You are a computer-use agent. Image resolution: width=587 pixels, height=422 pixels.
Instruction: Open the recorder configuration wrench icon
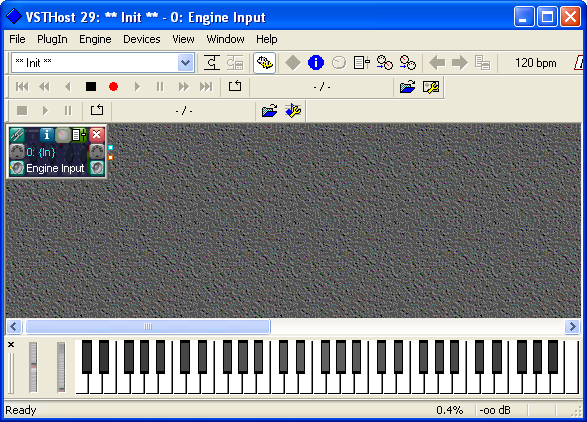pyautogui.click(x=293, y=111)
